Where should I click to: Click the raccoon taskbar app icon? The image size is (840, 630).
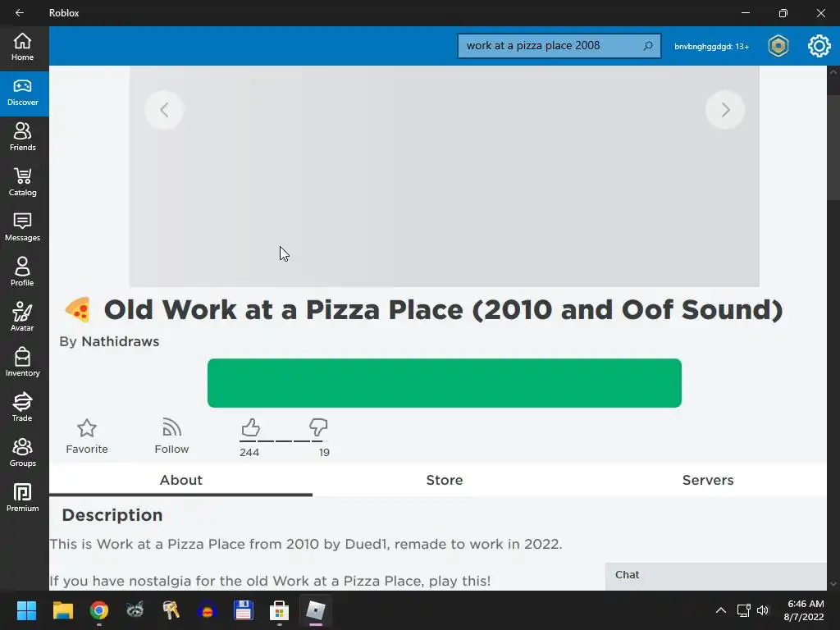coord(135,610)
